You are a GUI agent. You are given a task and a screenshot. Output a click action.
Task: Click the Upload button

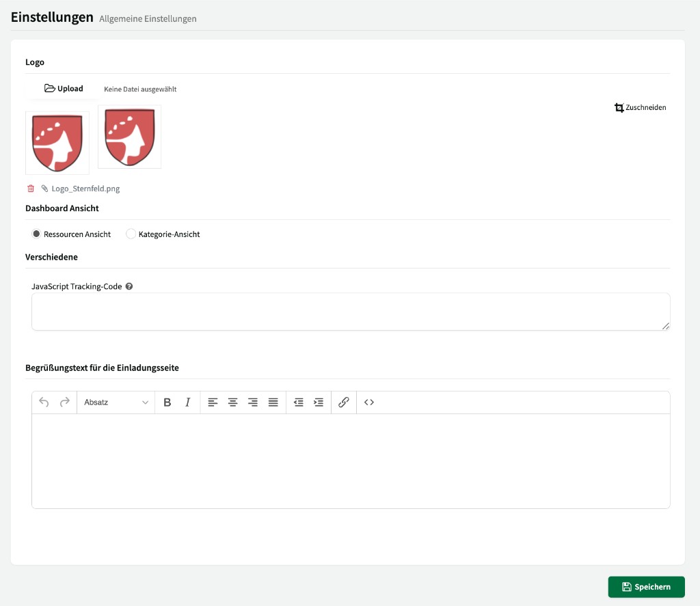64,88
